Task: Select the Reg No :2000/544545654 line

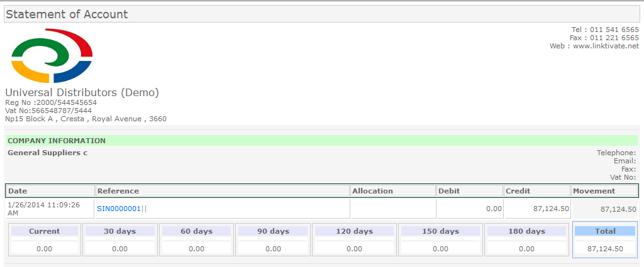Action: coord(51,102)
